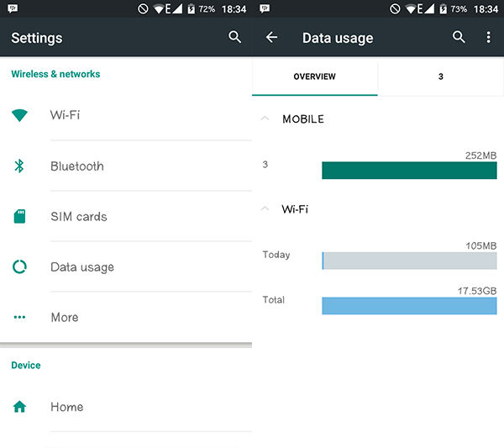Tap the battery icon showing 72%
The image size is (504, 448).
click(x=192, y=8)
